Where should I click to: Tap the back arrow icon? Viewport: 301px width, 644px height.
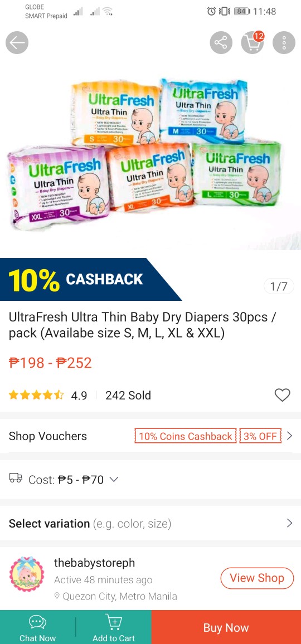click(17, 43)
